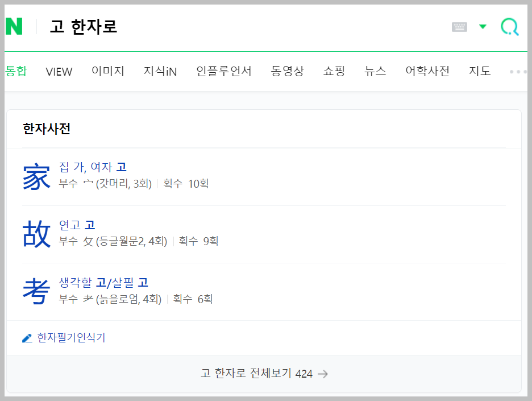Open the 연고 고 definition link
Image resolution: width=532 pixels, height=401 pixels.
(77, 225)
